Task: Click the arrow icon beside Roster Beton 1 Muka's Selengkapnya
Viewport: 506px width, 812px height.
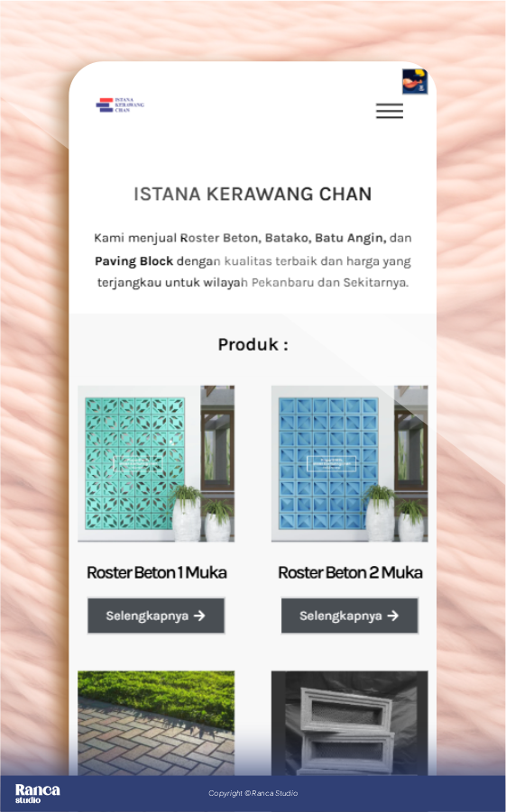Action: [x=199, y=616]
